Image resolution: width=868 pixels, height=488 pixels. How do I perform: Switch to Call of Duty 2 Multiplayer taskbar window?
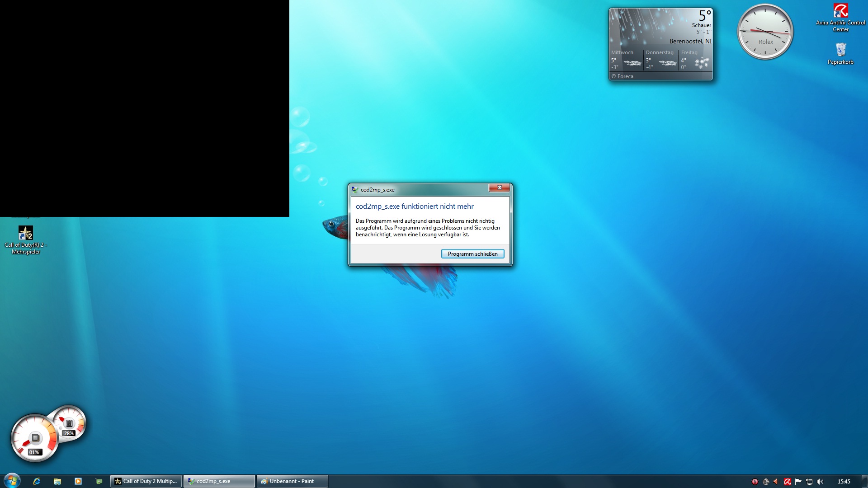(x=146, y=481)
